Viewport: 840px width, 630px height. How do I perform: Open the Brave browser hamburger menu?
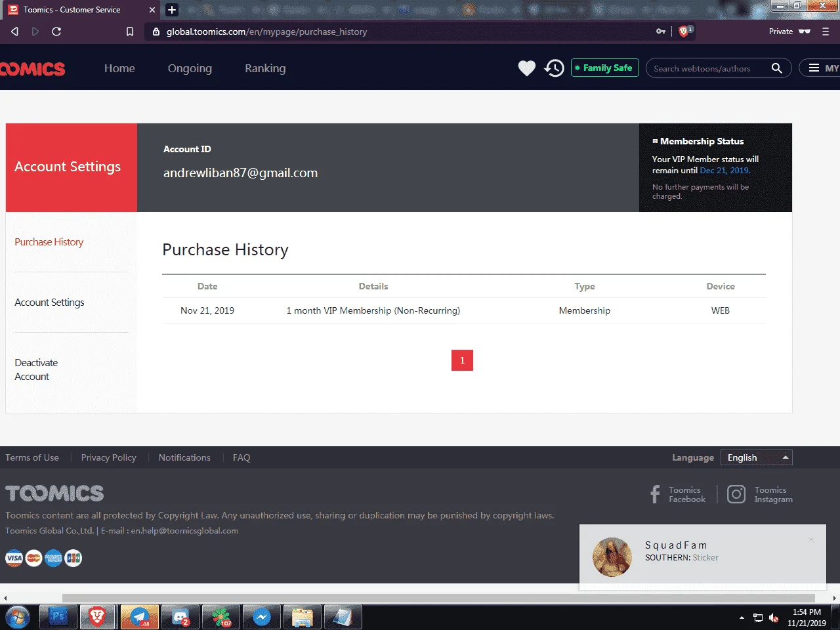(826, 31)
